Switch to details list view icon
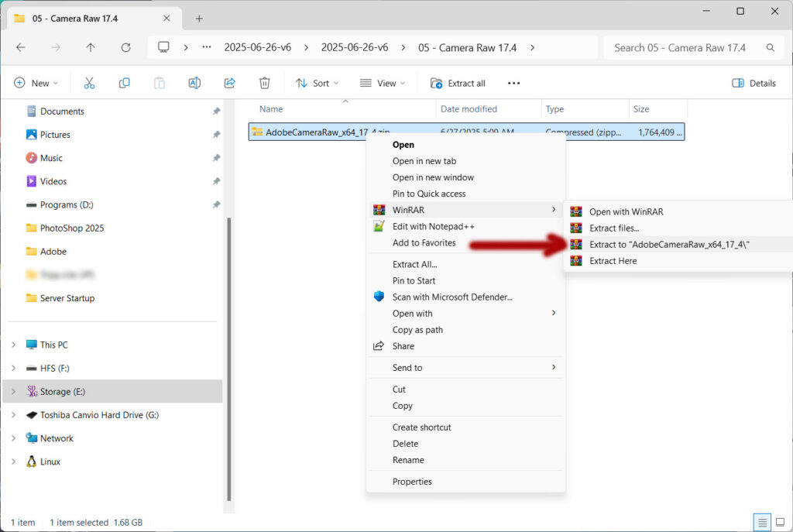The width and height of the screenshot is (793, 532). tap(762, 523)
